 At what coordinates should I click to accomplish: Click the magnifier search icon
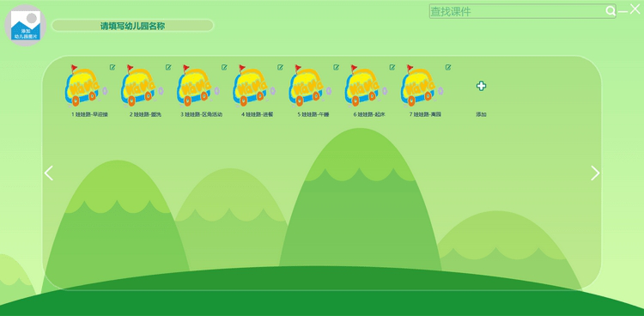pyautogui.click(x=611, y=11)
